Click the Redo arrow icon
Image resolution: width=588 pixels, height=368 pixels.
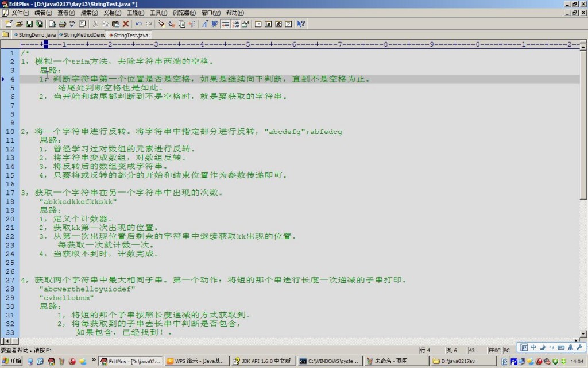[149, 24]
